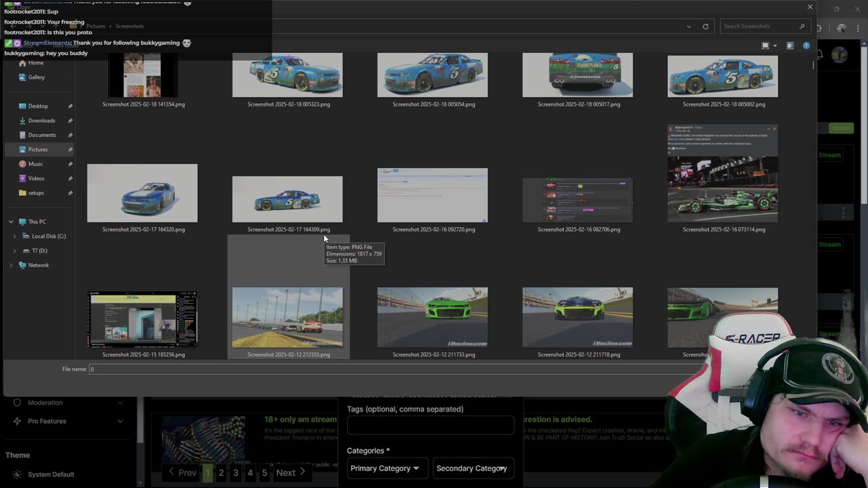Expand the Network tree node
Image resolution: width=868 pixels, height=488 pixels.
coord(11,265)
